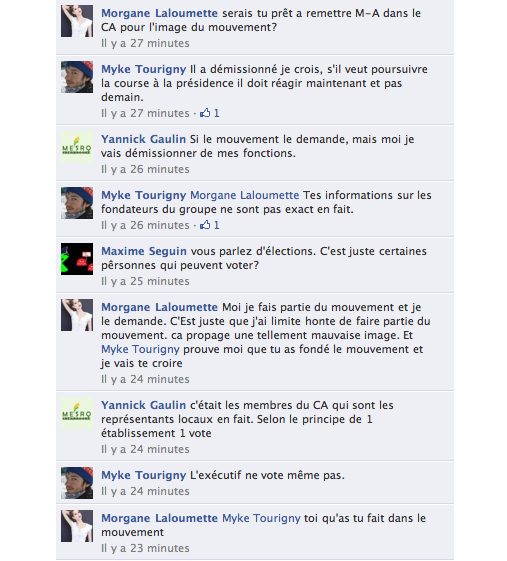
Task: Open the Morgane Laloumette mention in Myke's fondateurs comment
Action: pyautogui.click(x=244, y=195)
